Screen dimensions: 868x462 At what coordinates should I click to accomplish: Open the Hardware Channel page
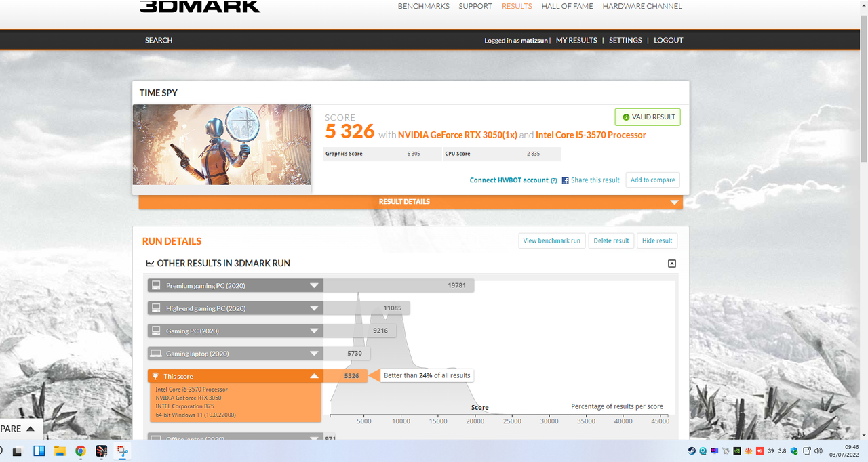(642, 6)
